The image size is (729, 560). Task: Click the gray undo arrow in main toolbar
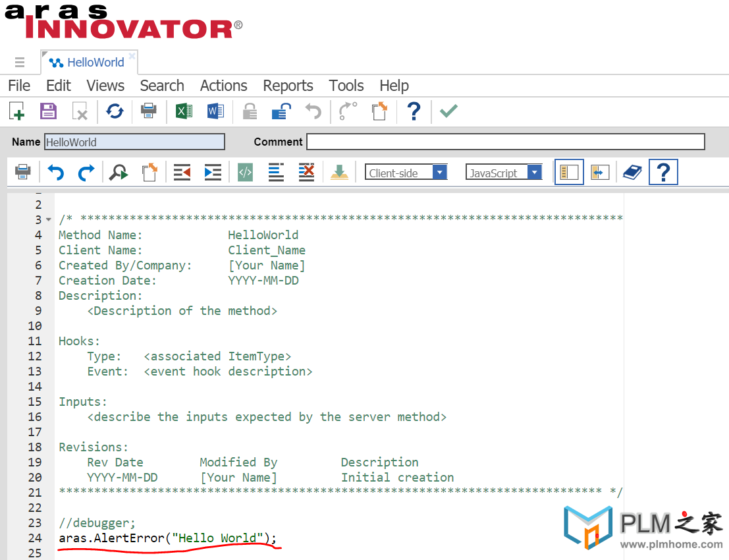point(313,111)
